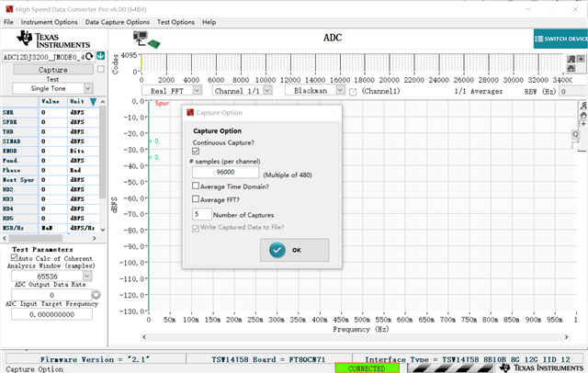Click the application icon in the title bar

9,9
